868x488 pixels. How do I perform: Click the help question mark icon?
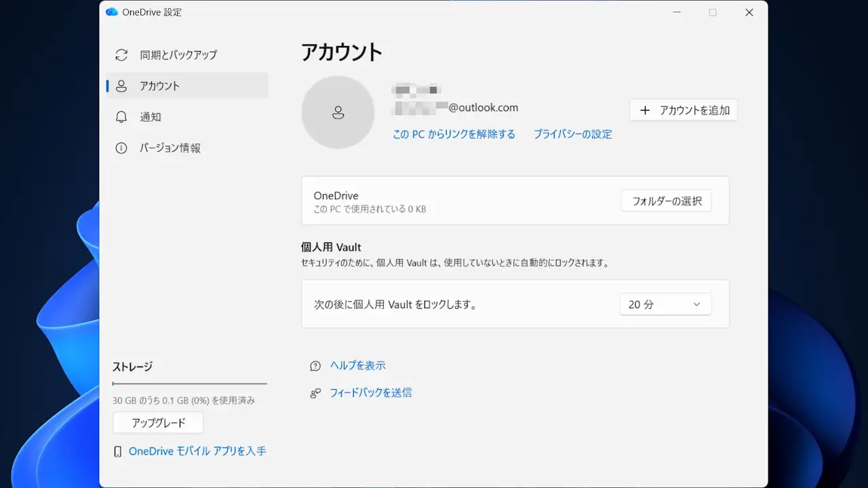[x=315, y=366]
